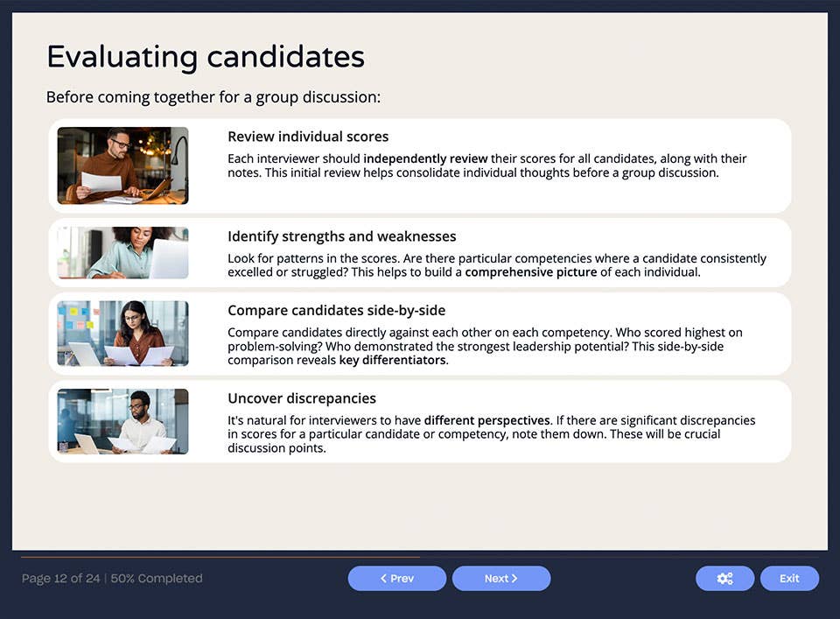The width and height of the screenshot is (840, 619).
Task: Click the Identify strengths and weaknesses photo
Action: pyautogui.click(x=122, y=252)
